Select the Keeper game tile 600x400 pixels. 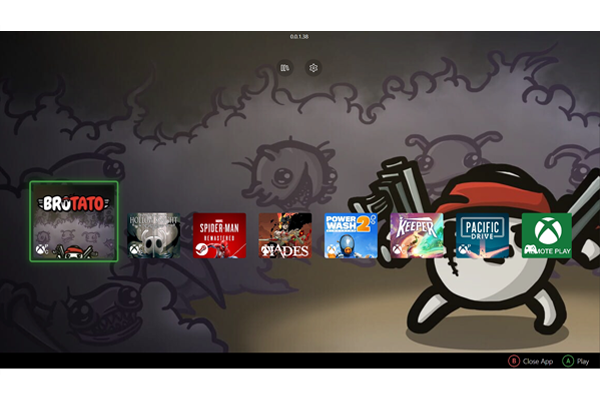pyautogui.click(x=416, y=236)
